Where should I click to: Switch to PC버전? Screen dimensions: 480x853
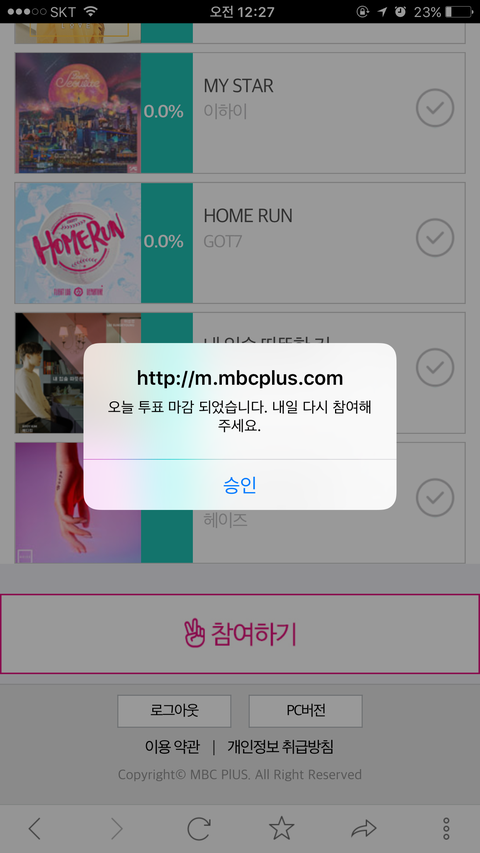(x=305, y=710)
